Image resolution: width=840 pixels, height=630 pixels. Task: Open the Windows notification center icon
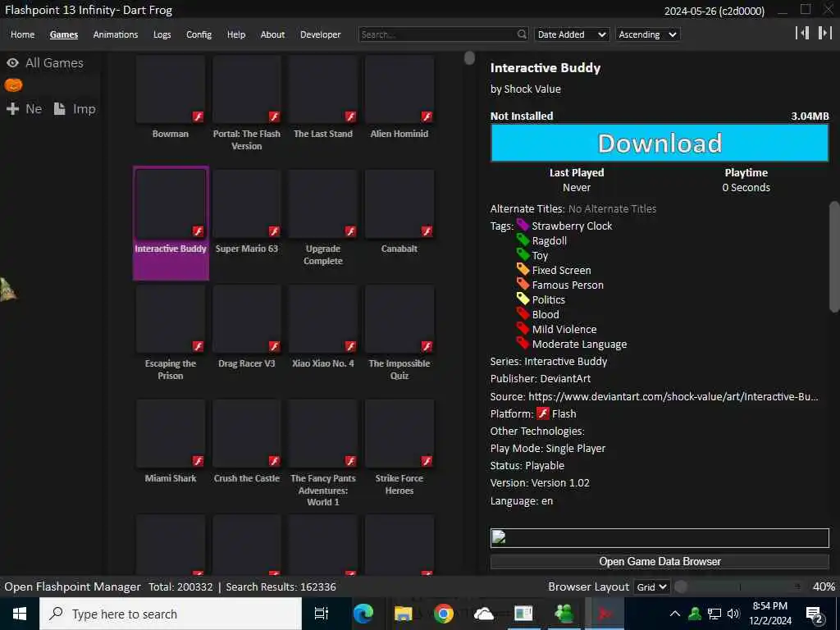click(x=815, y=614)
